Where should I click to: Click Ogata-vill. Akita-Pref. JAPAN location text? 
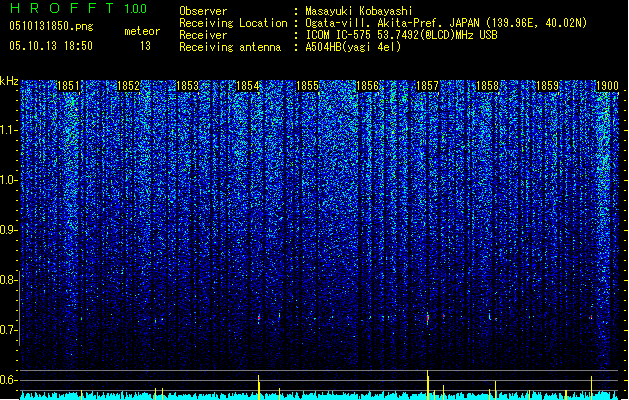tap(446, 23)
